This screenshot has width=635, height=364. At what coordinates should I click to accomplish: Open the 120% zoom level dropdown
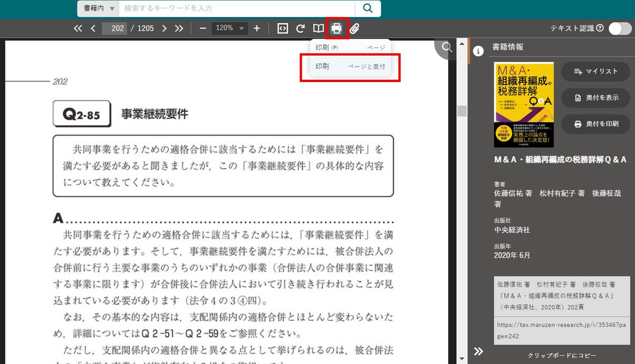pyautogui.click(x=229, y=28)
